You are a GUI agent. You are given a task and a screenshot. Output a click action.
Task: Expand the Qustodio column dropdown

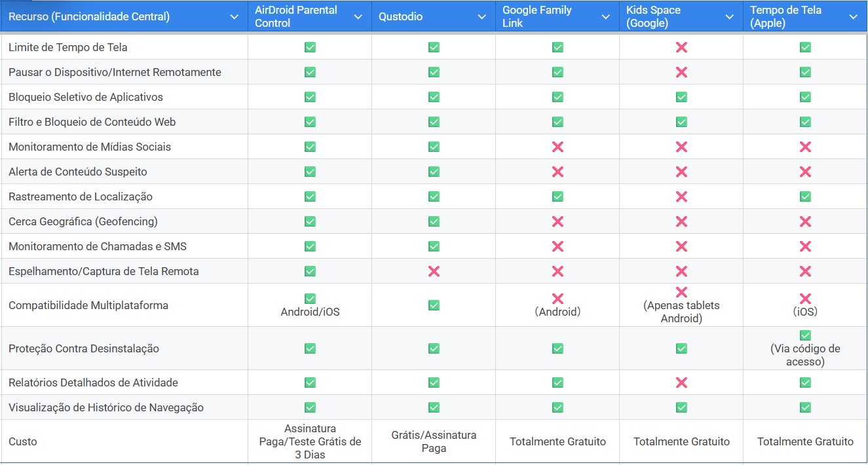[x=483, y=16]
